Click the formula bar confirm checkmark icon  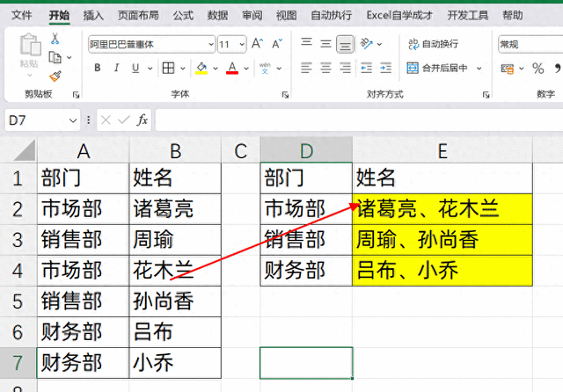coord(123,120)
